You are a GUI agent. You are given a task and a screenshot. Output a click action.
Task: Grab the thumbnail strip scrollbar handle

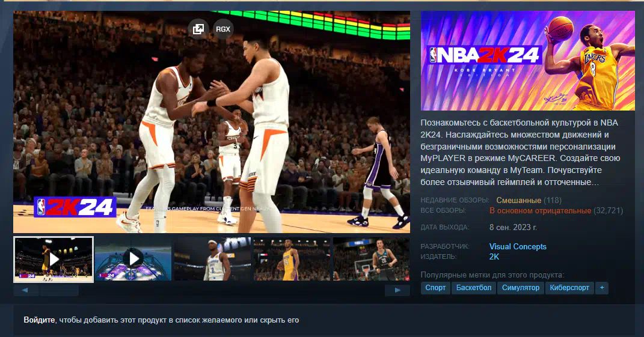(x=59, y=290)
